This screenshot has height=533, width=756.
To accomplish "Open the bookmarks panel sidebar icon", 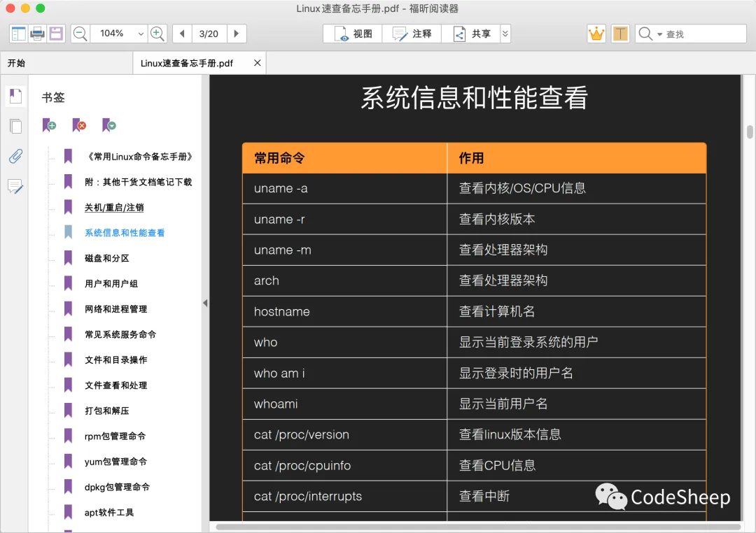I will click(15, 96).
